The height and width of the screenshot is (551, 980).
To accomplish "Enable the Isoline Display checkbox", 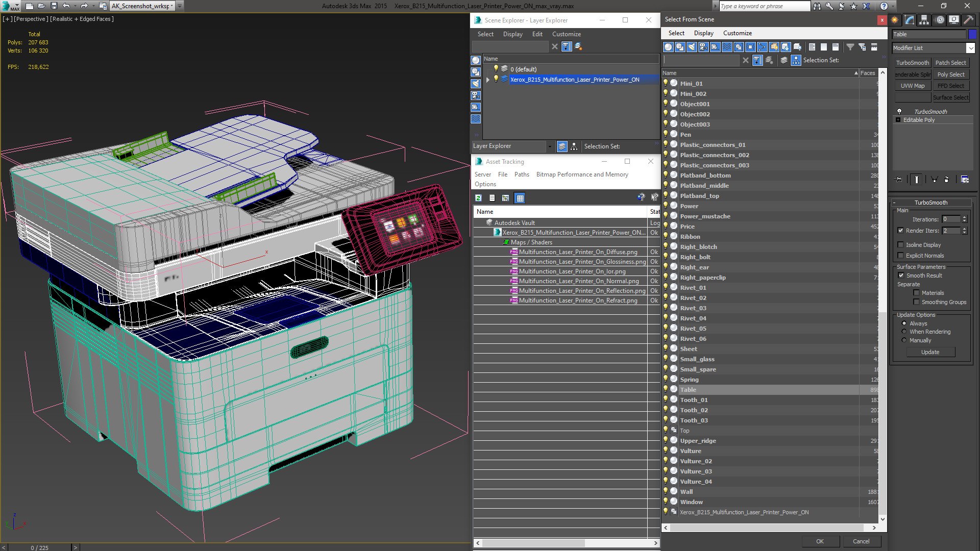I will (900, 245).
